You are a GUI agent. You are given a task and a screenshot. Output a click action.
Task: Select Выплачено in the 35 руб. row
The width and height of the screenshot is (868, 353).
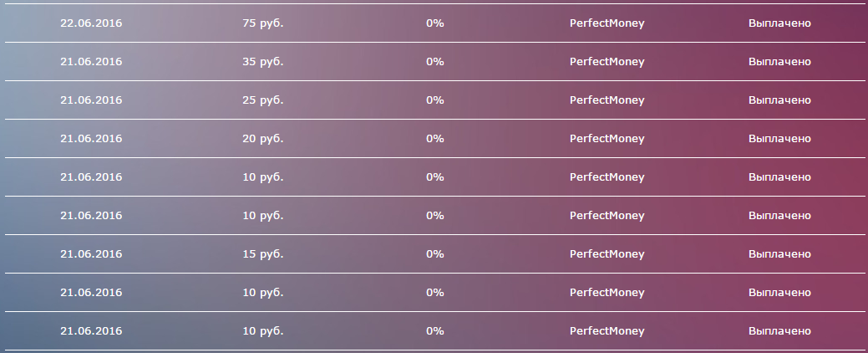click(x=779, y=62)
